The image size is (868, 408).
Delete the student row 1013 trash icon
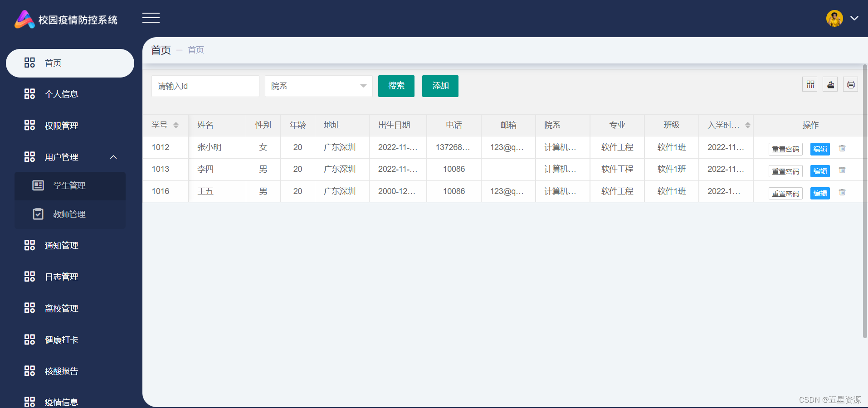(x=842, y=170)
